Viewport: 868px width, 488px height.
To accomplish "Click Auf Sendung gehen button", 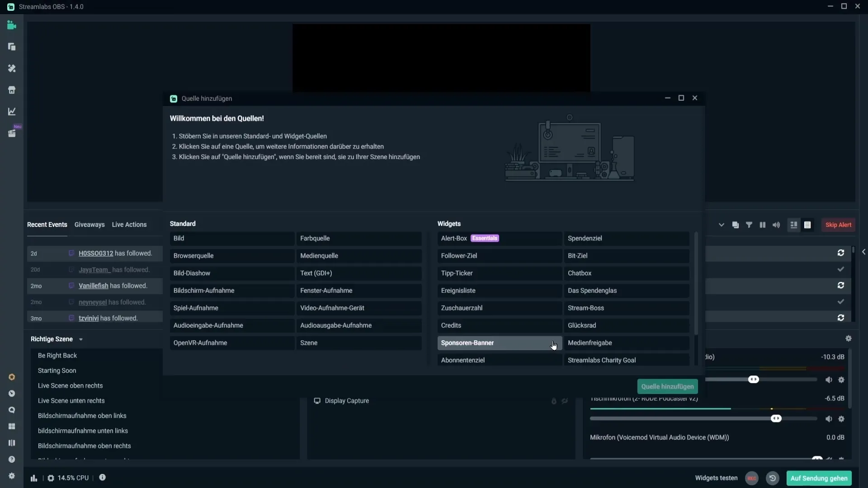I will coord(819,478).
